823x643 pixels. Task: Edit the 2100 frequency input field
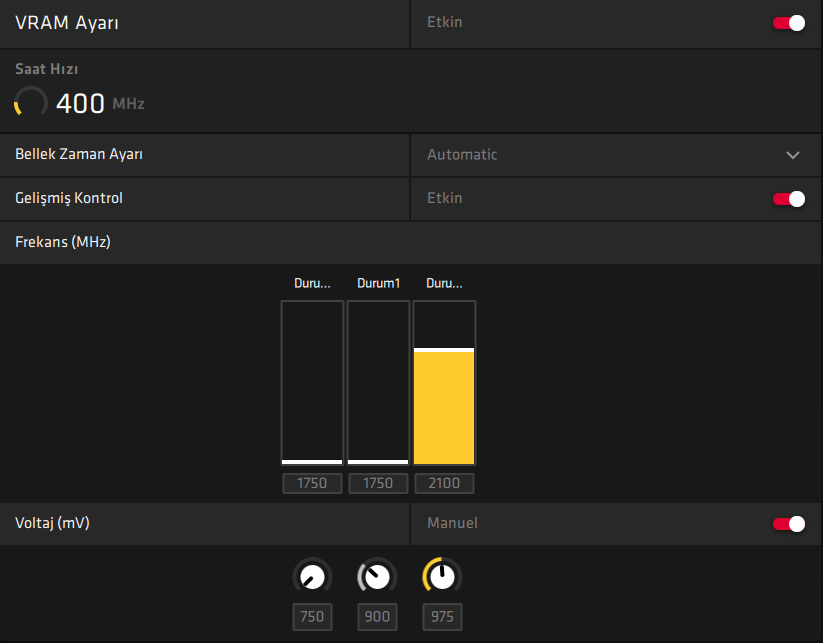(444, 483)
